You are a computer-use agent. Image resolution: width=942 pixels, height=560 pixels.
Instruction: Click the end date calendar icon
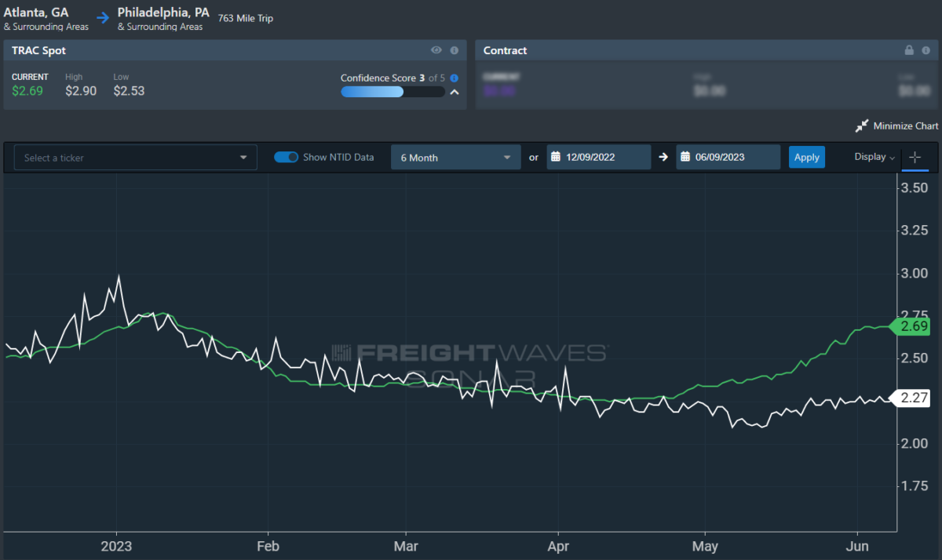[x=685, y=157]
